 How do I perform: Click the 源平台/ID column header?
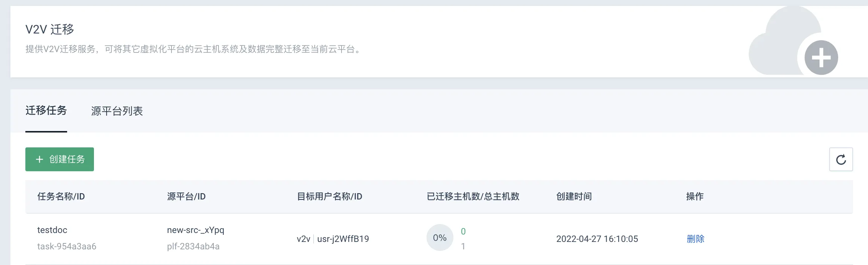pyautogui.click(x=186, y=197)
